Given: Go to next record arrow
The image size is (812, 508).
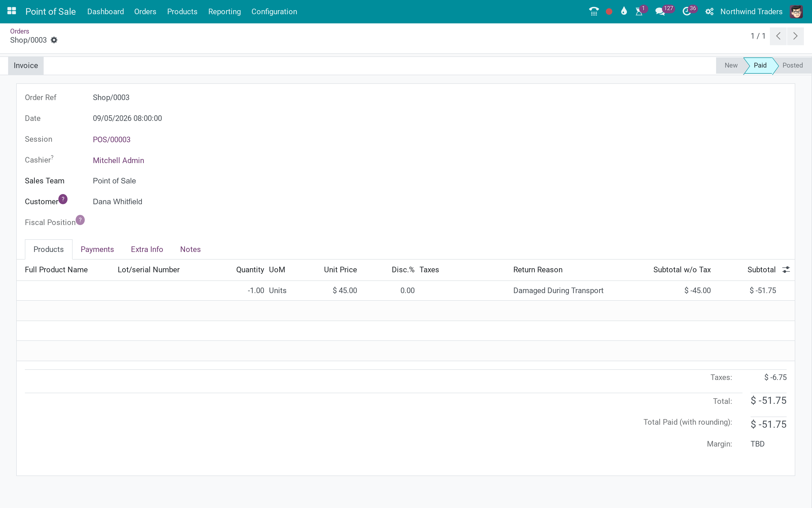Looking at the screenshot, I should (x=795, y=36).
